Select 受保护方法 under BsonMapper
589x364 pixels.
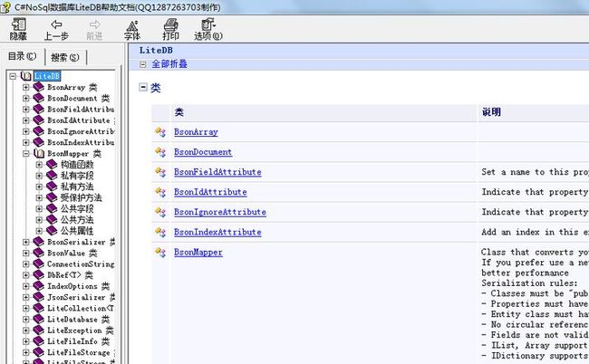pos(82,197)
